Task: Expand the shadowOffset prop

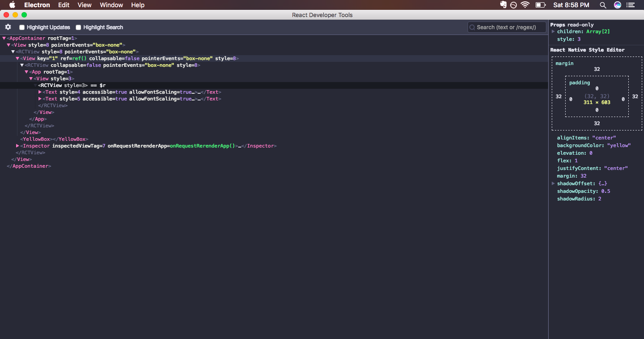Action: (x=554, y=183)
